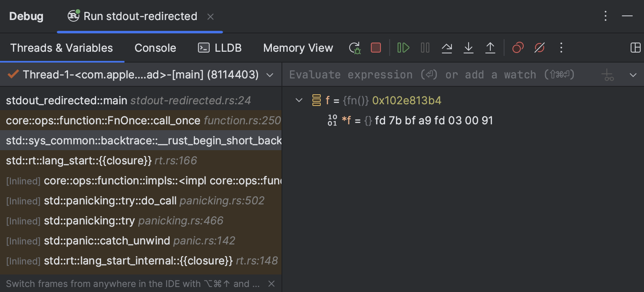
Task: Open the watches panel chevron dropdown
Action: pyautogui.click(x=634, y=75)
